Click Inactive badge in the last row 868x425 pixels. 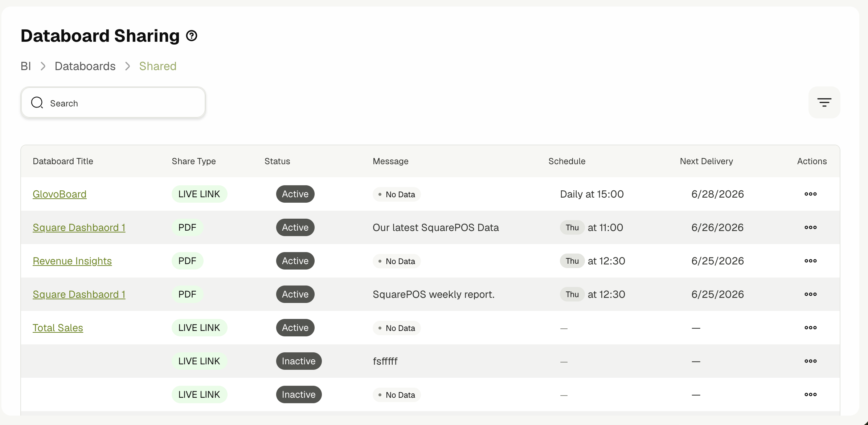pyautogui.click(x=299, y=394)
